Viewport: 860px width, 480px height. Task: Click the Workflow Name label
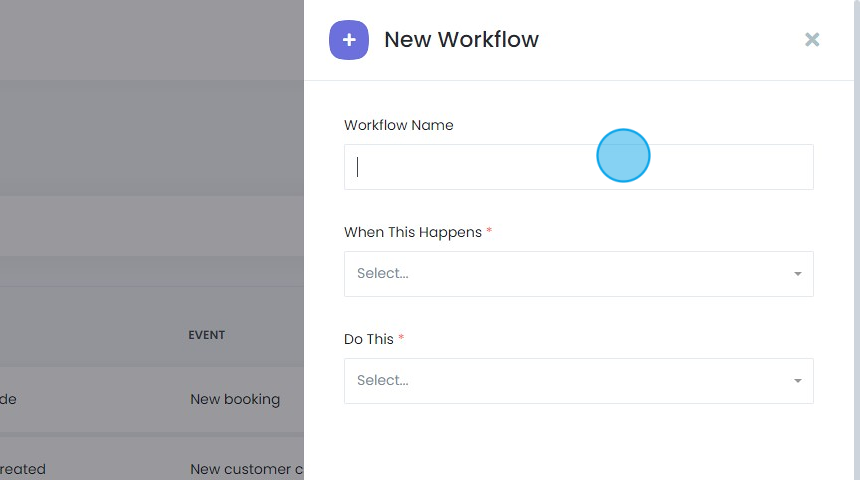(x=399, y=125)
